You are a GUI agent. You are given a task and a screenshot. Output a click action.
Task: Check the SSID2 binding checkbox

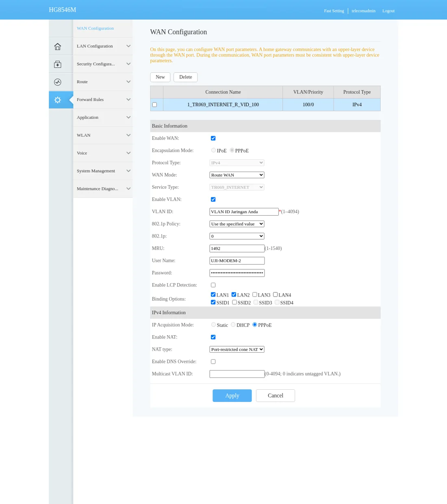(234, 302)
